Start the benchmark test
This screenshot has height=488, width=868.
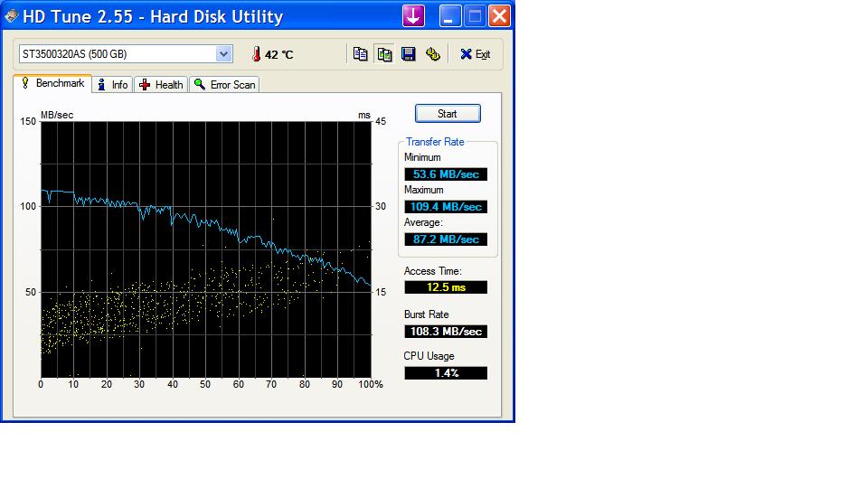448,114
